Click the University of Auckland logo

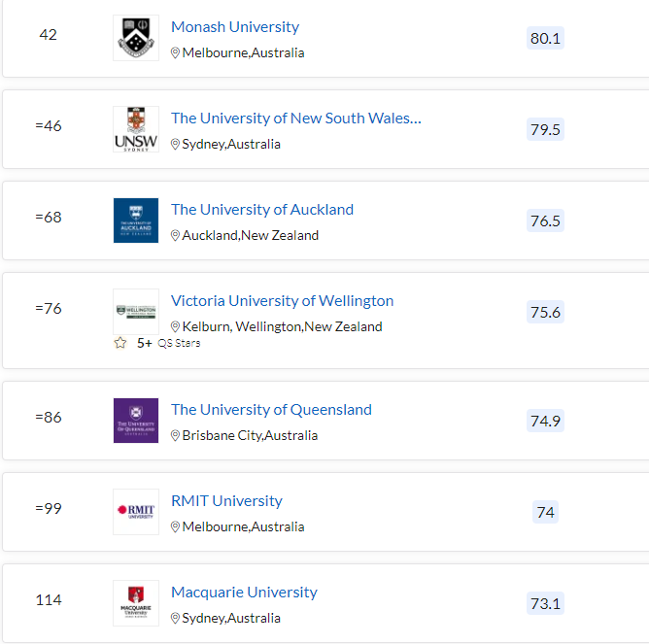tap(136, 220)
